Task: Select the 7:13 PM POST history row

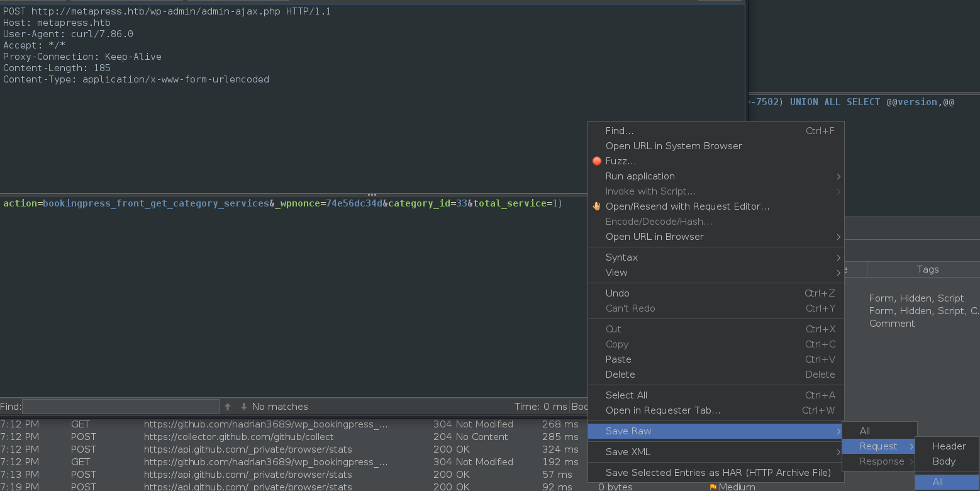Action: click(294, 475)
